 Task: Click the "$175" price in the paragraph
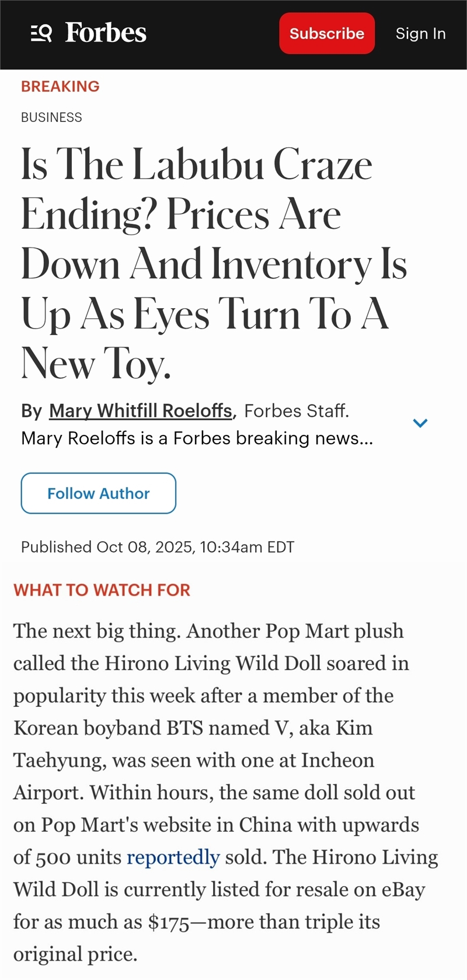(169, 922)
